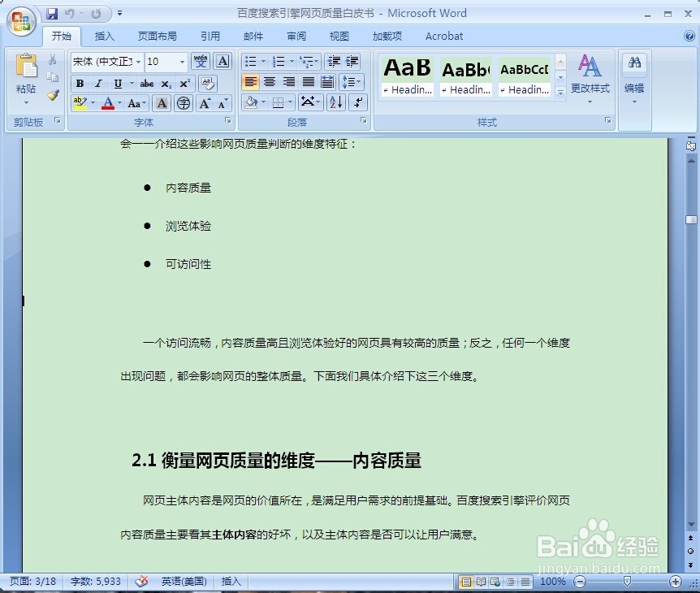Zoom out with the minus button
The width and height of the screenshot is (700, 593).
click(580, 582)
